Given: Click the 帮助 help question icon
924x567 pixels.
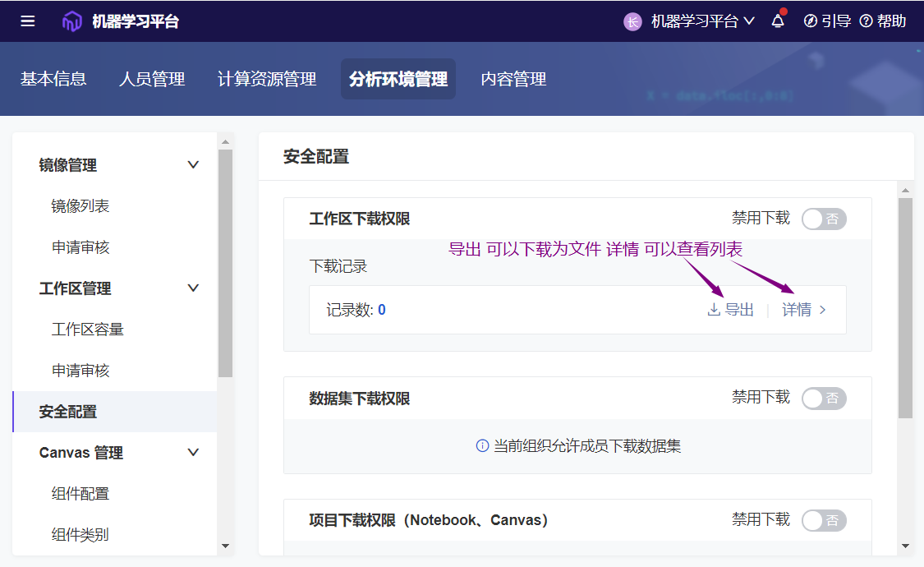Looking at the screenshot, I should pos(866,21).
